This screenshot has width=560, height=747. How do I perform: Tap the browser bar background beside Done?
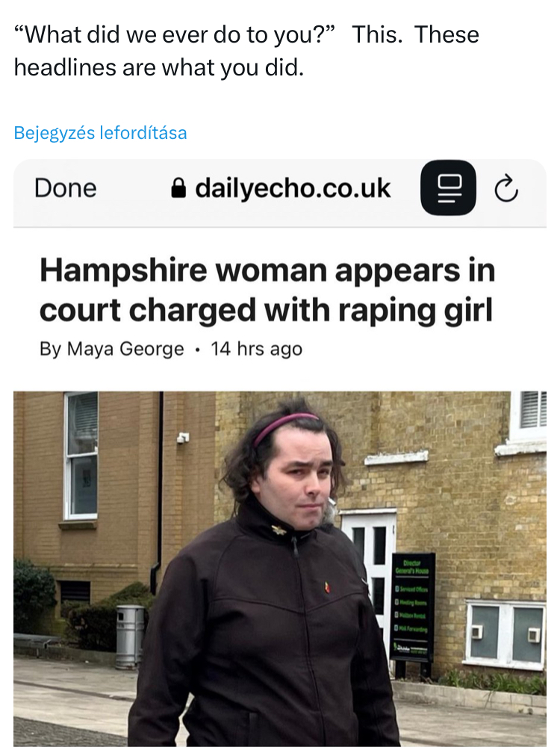click(134, 189)
